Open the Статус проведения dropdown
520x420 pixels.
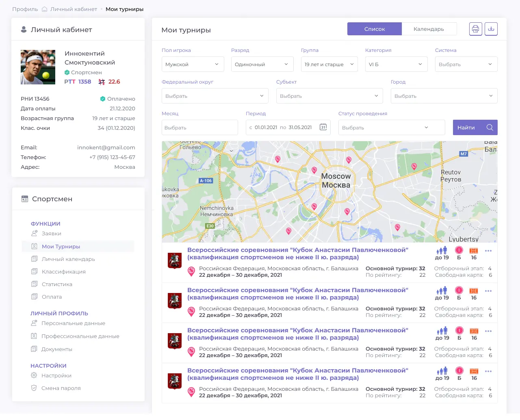[x=392, y=127]
